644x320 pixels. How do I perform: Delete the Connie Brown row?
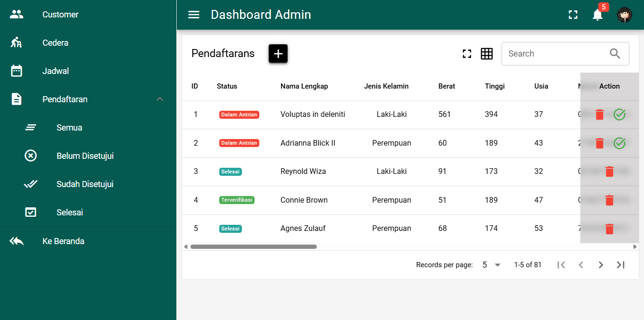pos(609,200)
